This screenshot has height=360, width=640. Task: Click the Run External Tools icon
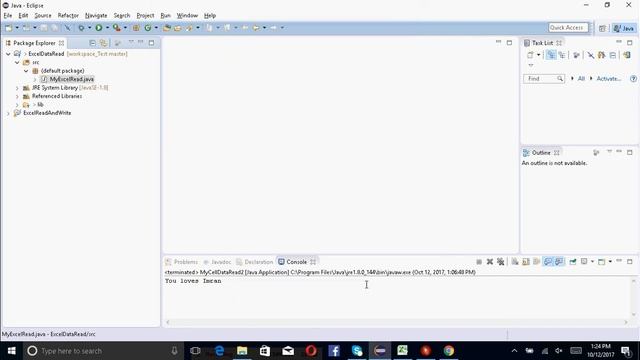coord(117,28)
